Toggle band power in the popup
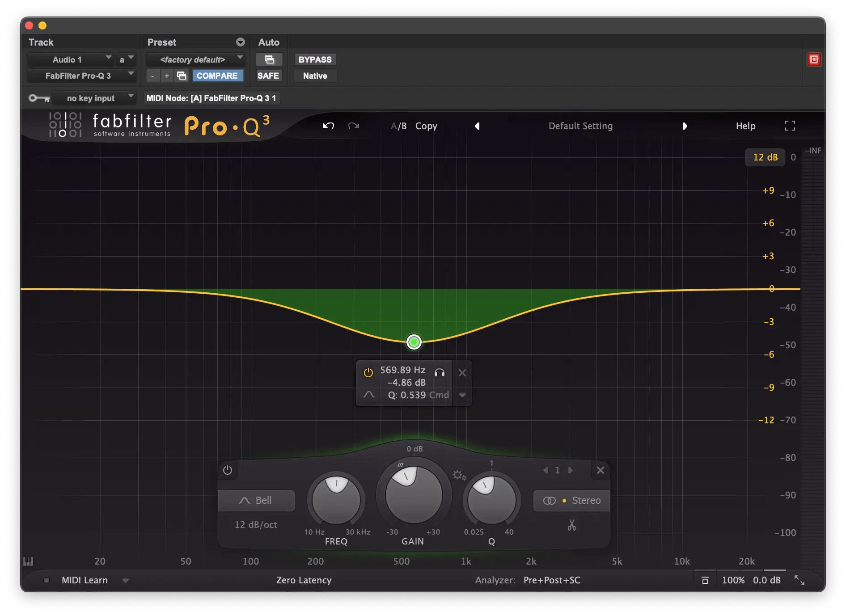The height and width of the screenshot is (616, 846). point(368,372)
